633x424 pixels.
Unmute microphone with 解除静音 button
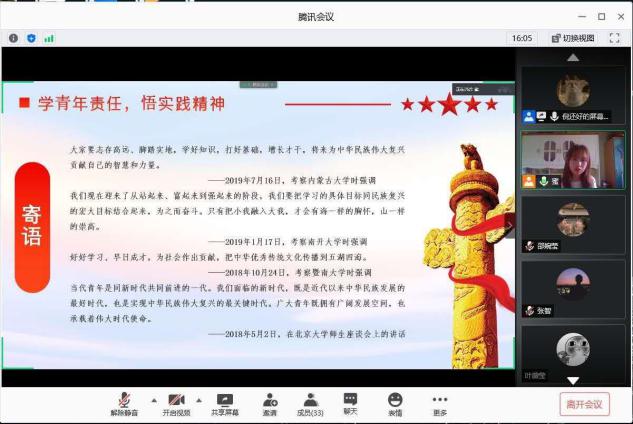pos(123,403)
